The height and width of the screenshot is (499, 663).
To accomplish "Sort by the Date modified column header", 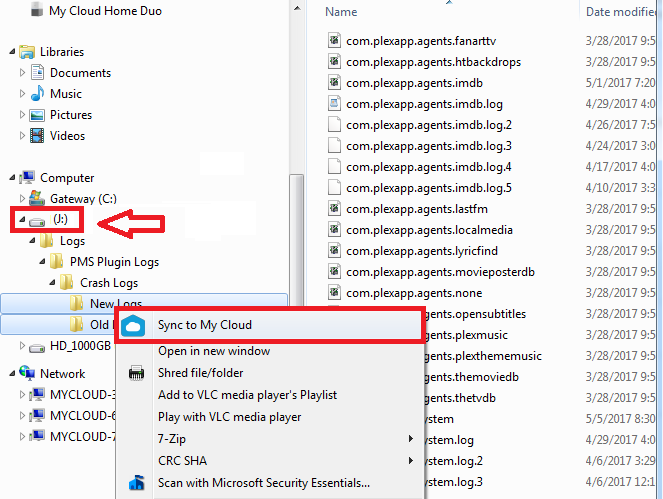I will pyautogui.click(x=620, y=12).
